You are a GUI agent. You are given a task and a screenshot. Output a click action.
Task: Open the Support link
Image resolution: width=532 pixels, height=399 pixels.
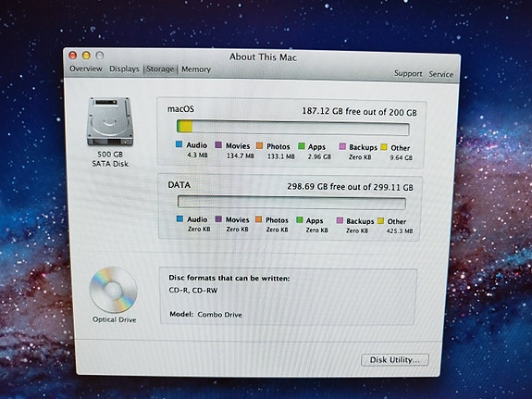408,73
